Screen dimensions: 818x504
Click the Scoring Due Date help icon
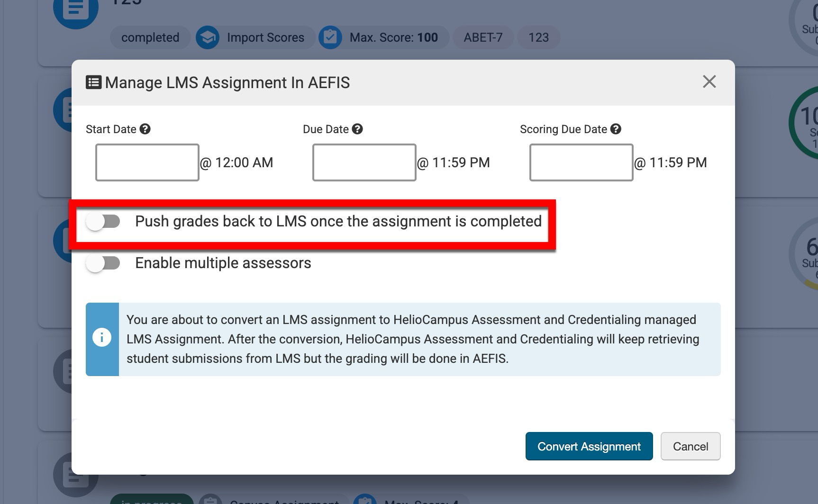click(x=616, y=129)
